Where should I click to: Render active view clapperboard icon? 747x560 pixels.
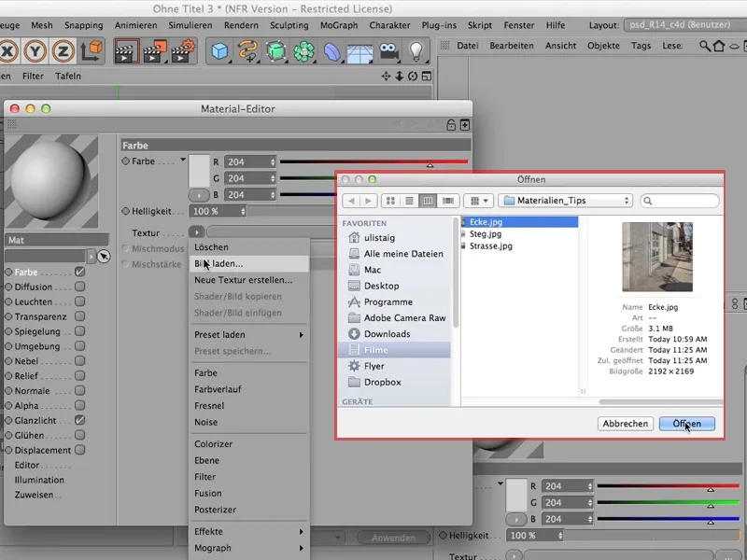coord(126,51)
